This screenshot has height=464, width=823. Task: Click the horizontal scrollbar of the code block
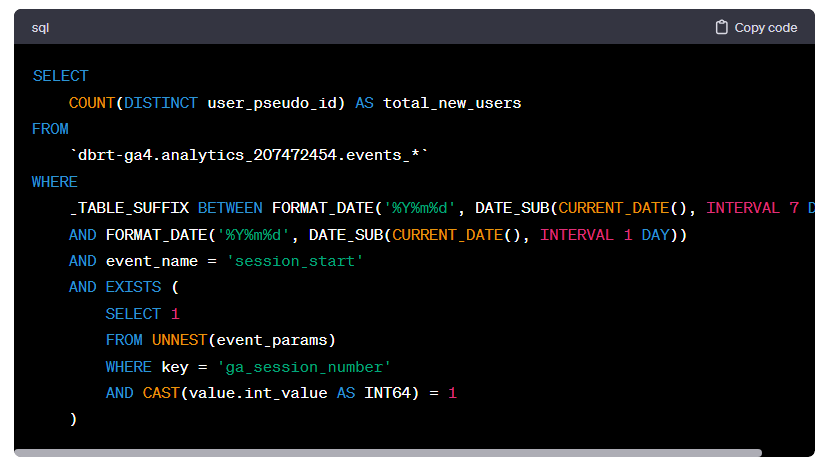[x=388, y=452]
